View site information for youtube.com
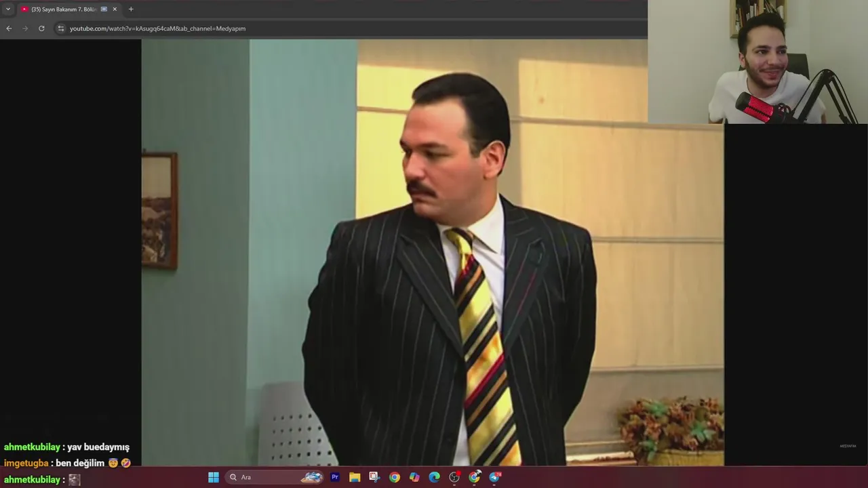 tap(60, 28)
